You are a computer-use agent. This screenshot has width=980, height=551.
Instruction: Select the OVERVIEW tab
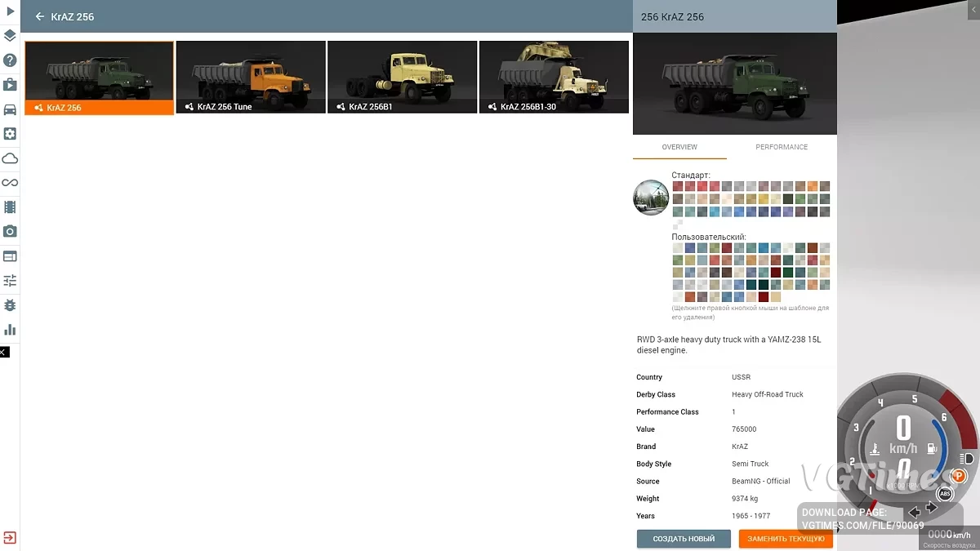click(x=678, y=147)
